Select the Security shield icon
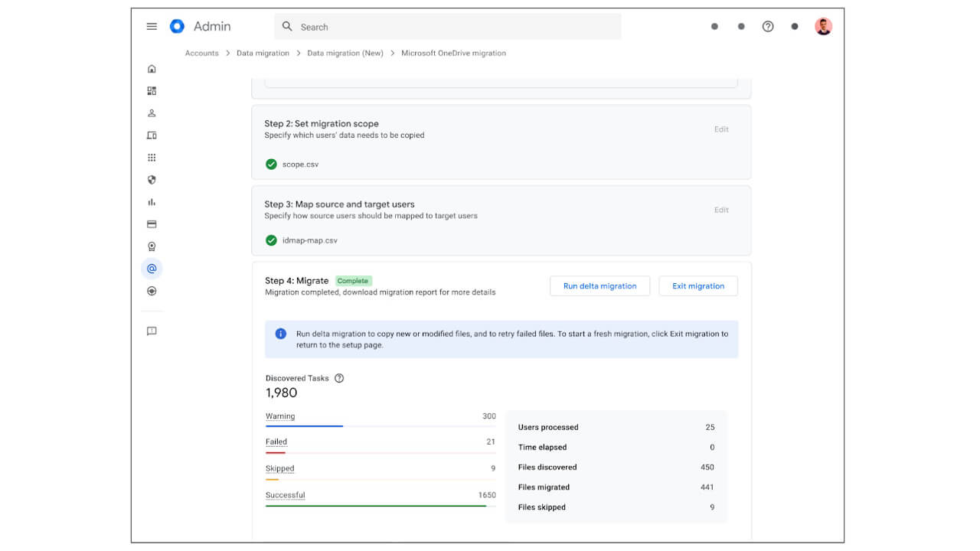The image size is (980, 551). coord(152,180)
